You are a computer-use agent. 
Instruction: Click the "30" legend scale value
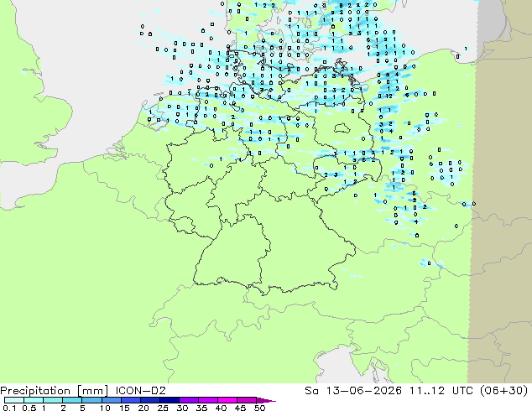tap(182, 408)
